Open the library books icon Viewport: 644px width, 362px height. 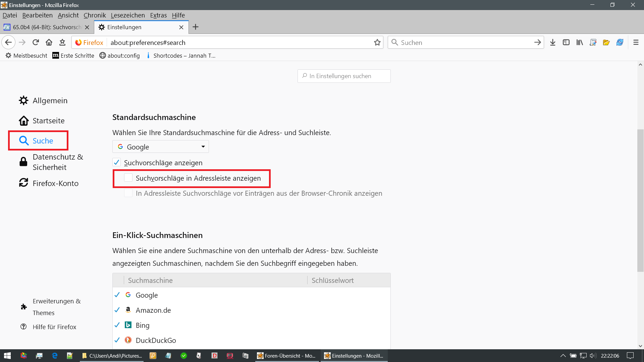click(580, 42)
